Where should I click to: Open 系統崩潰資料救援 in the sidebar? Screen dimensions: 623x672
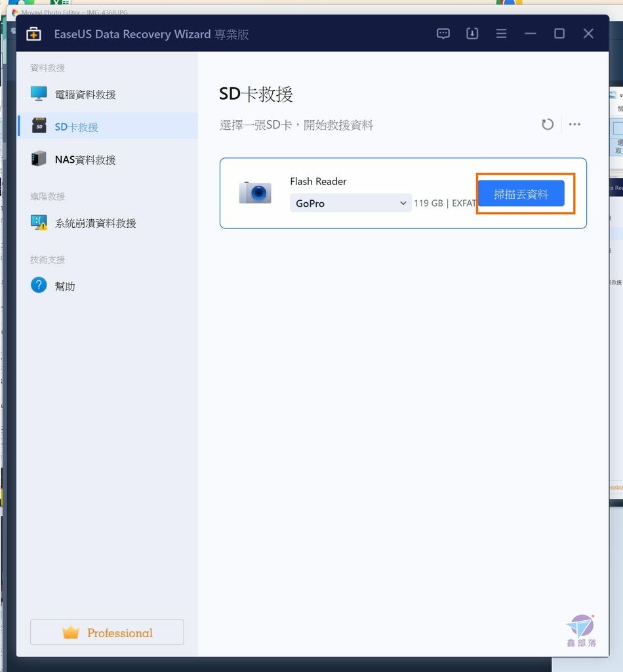pos(107,223)
